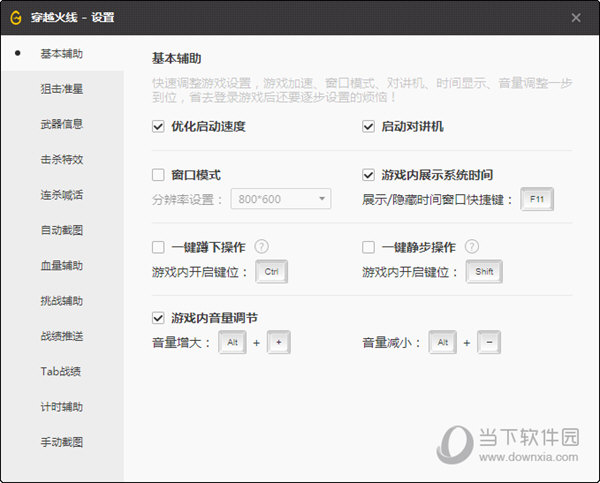Enable the 一键蹲下操作 checkbox
The height and width of the screenshot is (483, 600).
tap(158, 247)
